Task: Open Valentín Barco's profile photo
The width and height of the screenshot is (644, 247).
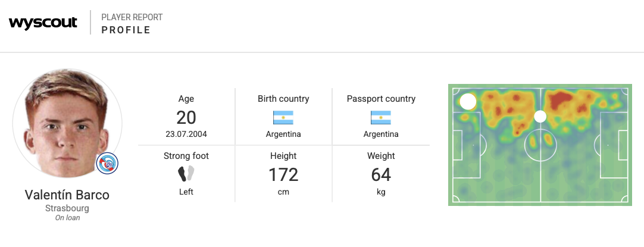Action: point(67,124)
